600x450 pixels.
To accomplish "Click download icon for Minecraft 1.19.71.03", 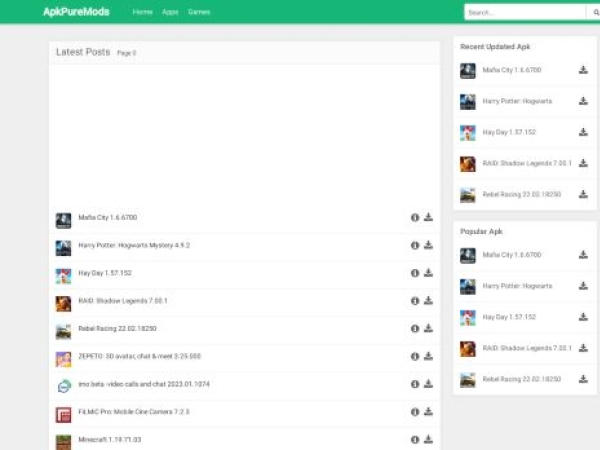I will (428, 439).
